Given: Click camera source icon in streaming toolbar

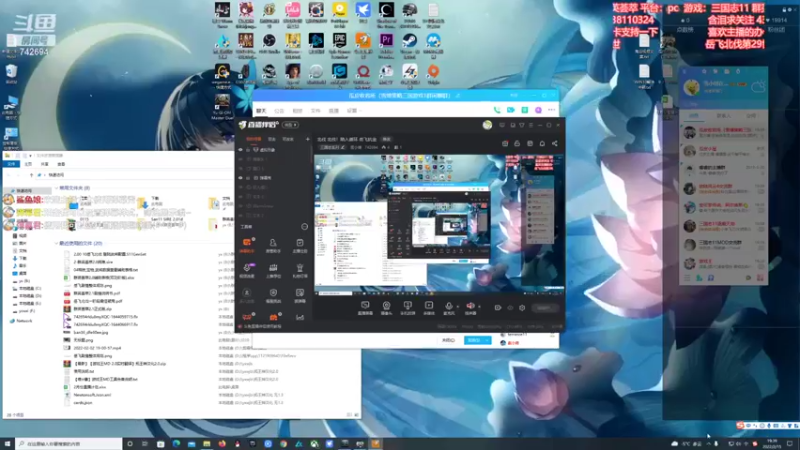Looking at the screenshot, I should click(x=386, y=306).
